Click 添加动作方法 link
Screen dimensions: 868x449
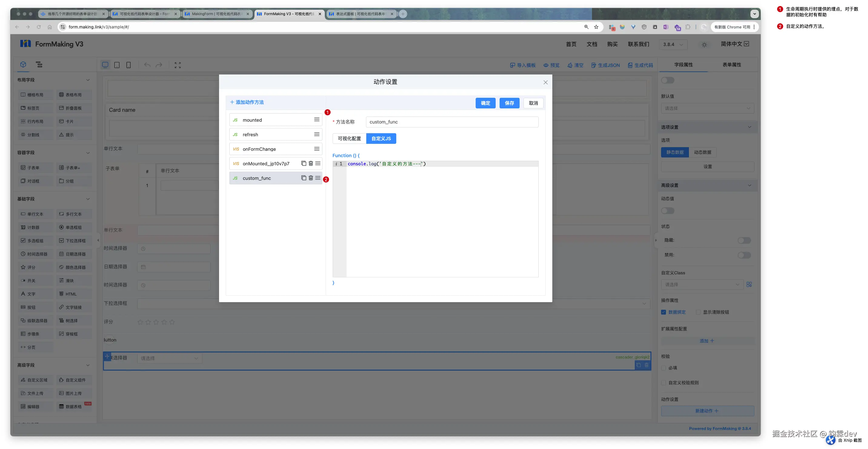[x=247, y=102]
